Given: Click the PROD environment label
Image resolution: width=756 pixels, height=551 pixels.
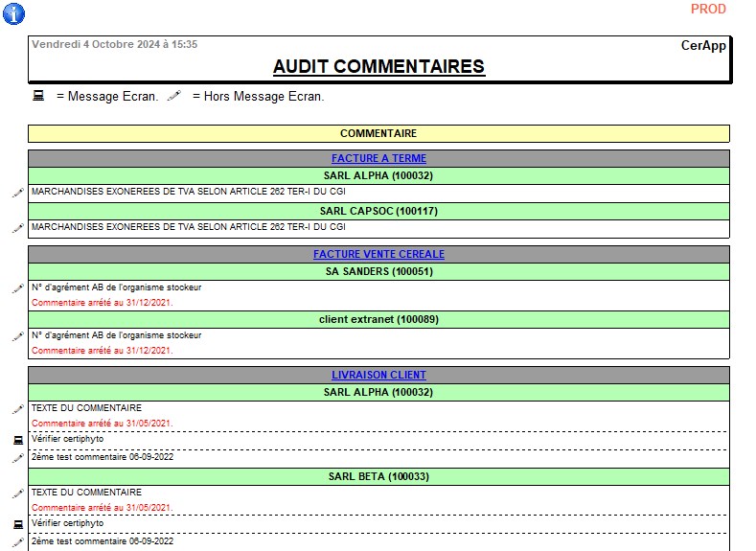Looking at the screenshot, I should pyautogui.click(x=708, y=10).
